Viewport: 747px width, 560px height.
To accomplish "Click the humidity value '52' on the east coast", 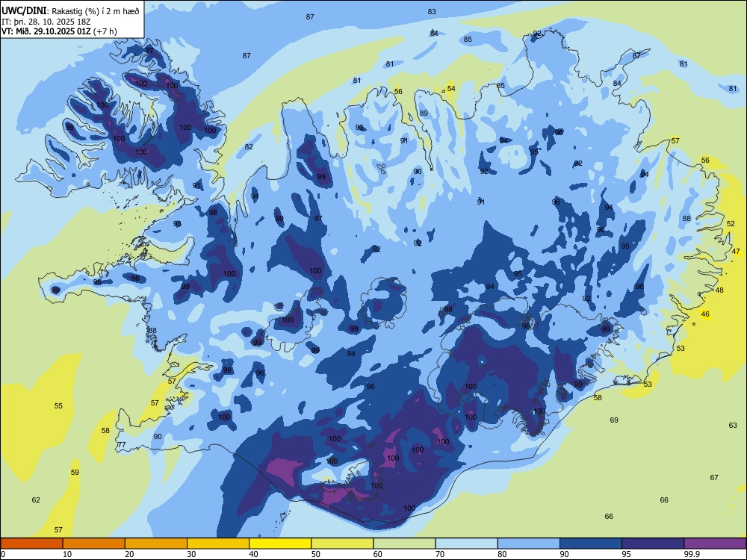I will (x=731, y=223).
